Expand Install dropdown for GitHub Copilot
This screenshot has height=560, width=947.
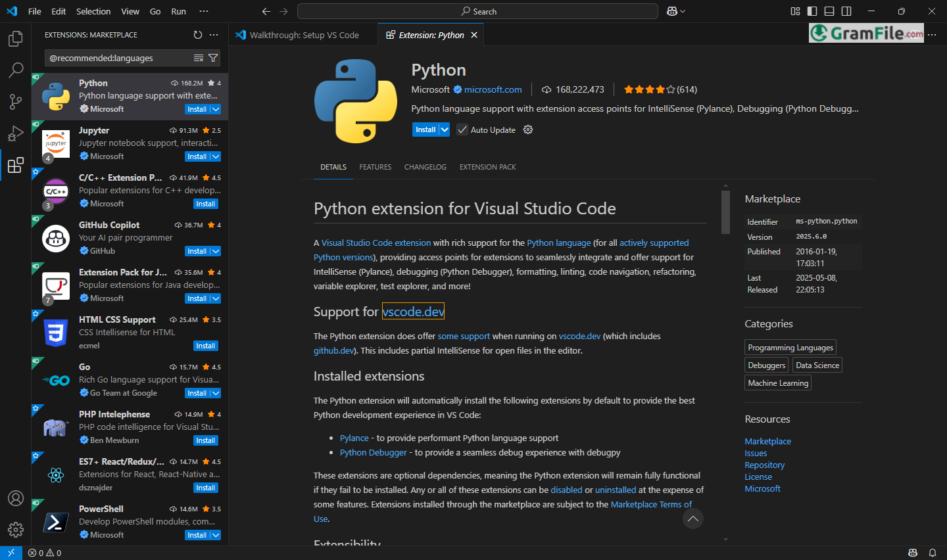[x=216, y=251]
